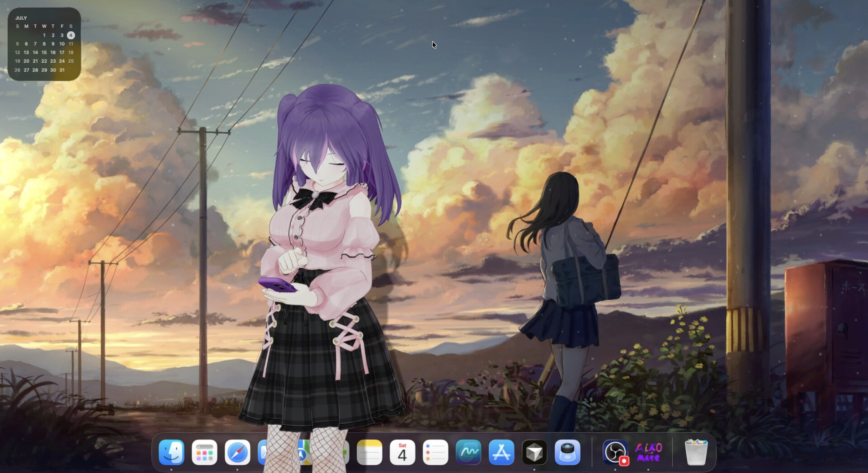Open the blue loupe app icon in dock
This screenshot has height=473, width=868.
567,452
